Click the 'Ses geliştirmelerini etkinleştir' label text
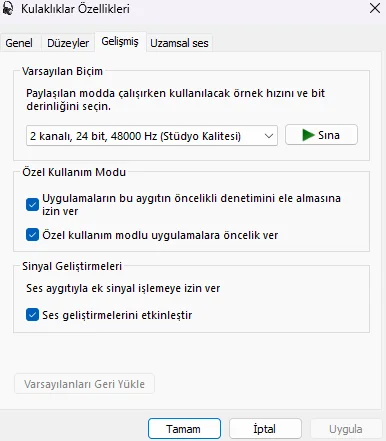This screenshot has width=386, height=441. (x=117, y=315)
